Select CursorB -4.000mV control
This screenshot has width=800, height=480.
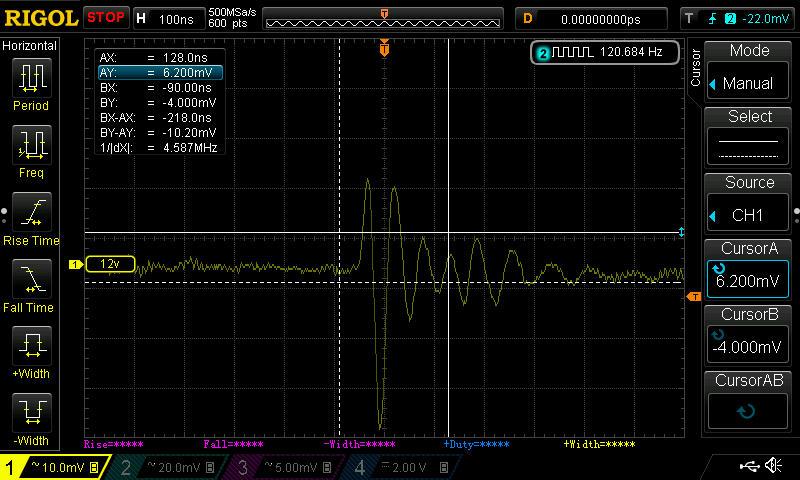(x=748, y=344)
